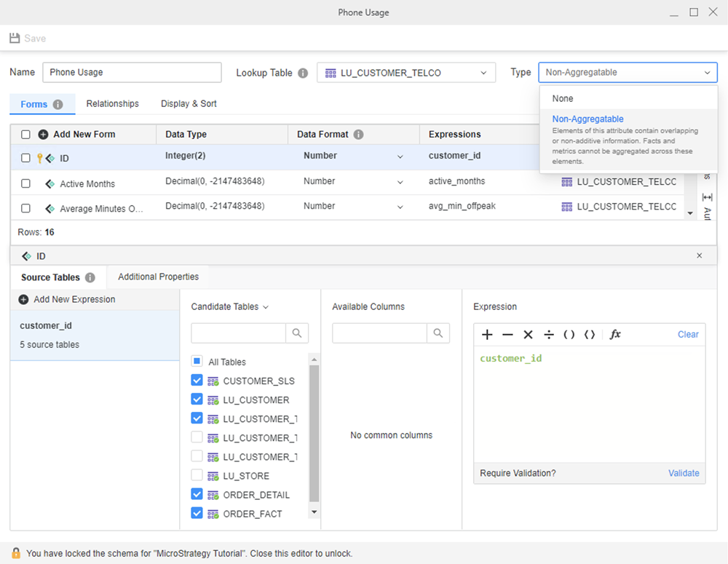
Task: Insert parentheses into the expression
Action: coord(569,335)
